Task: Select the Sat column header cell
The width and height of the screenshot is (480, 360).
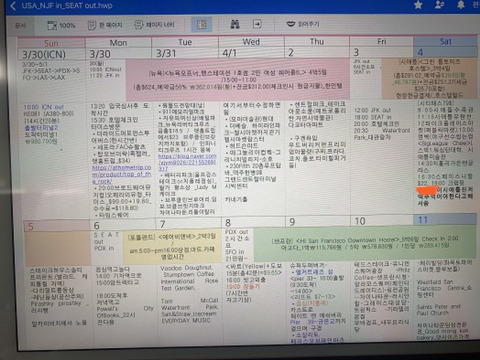Action: (x=445, y=41)
